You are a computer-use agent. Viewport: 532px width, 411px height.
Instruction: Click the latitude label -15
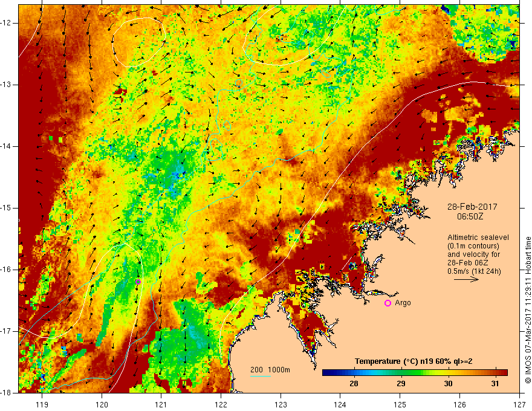tap(6, 208)
